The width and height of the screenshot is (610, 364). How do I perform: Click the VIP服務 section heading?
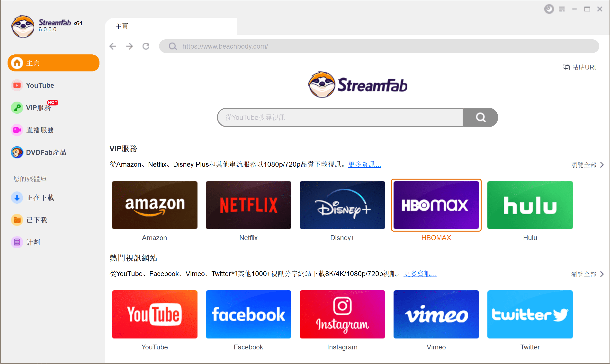(123, 149)
